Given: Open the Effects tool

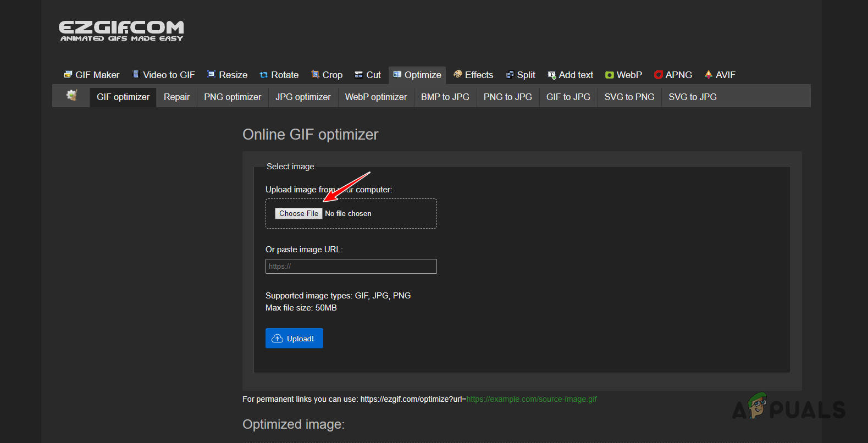Looking at the screenshot, I should pos(473,75).
